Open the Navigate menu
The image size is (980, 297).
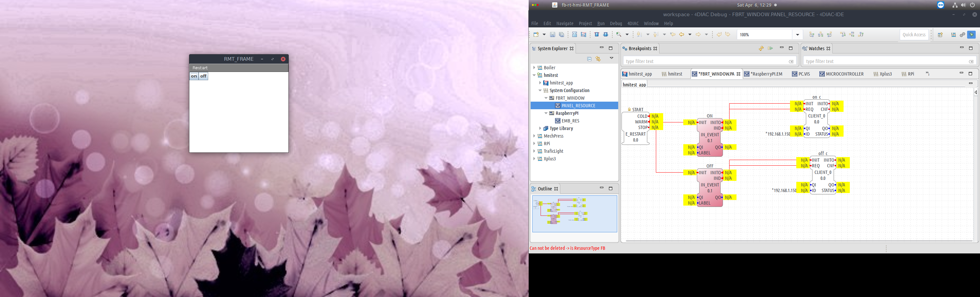click(x=565, y=23)
